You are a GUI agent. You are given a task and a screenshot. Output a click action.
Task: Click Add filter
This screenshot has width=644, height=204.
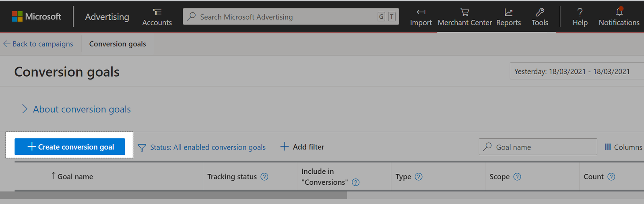tap(302, 147)
